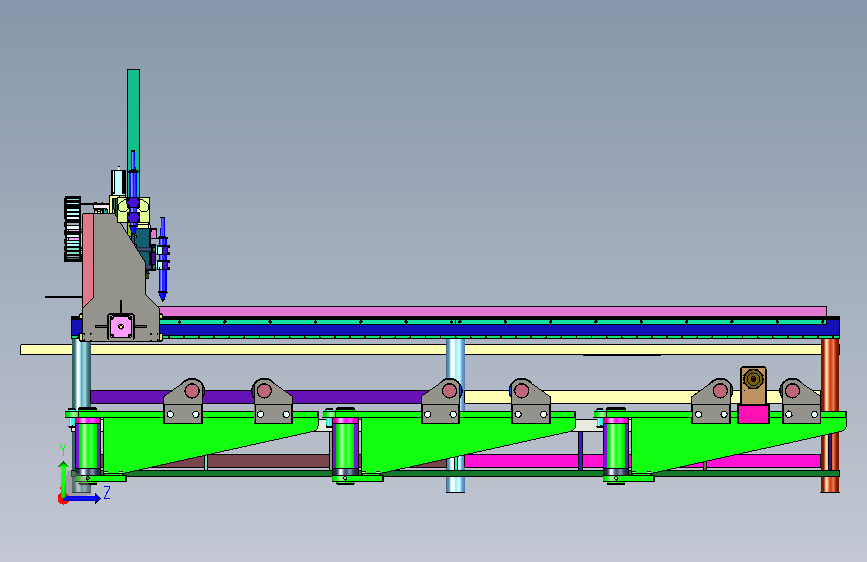The image size is (867, 562).
Task: Select the rightmost green cylinder
Action: pyautogui.click(x=615, y=445)
